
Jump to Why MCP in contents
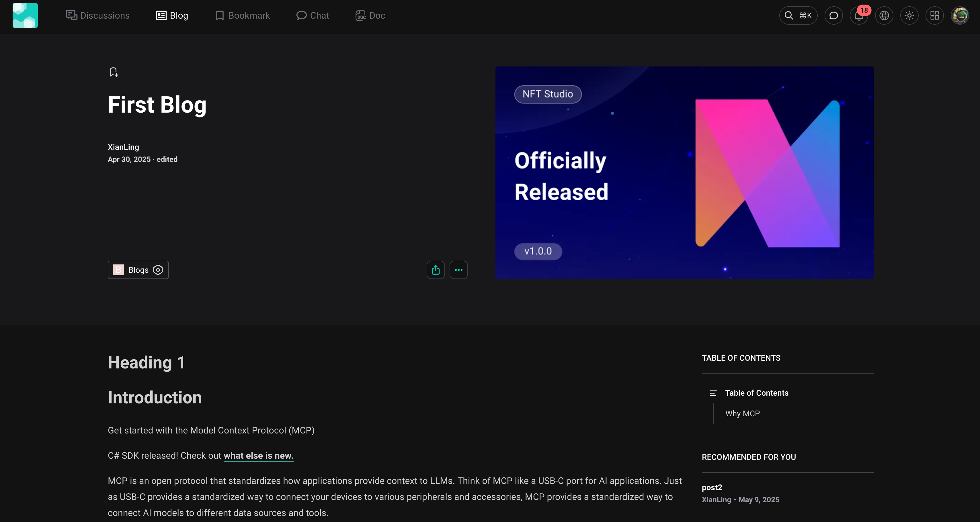742,414
